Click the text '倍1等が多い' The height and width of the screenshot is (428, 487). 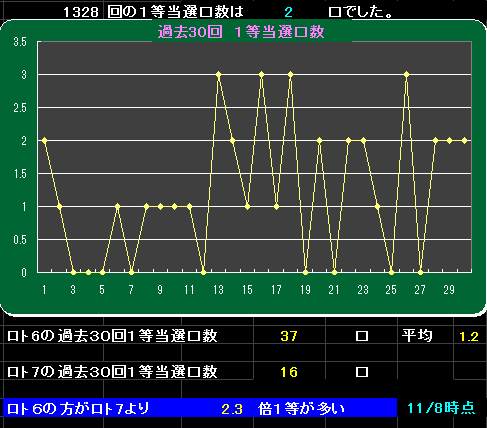(301, 409)
